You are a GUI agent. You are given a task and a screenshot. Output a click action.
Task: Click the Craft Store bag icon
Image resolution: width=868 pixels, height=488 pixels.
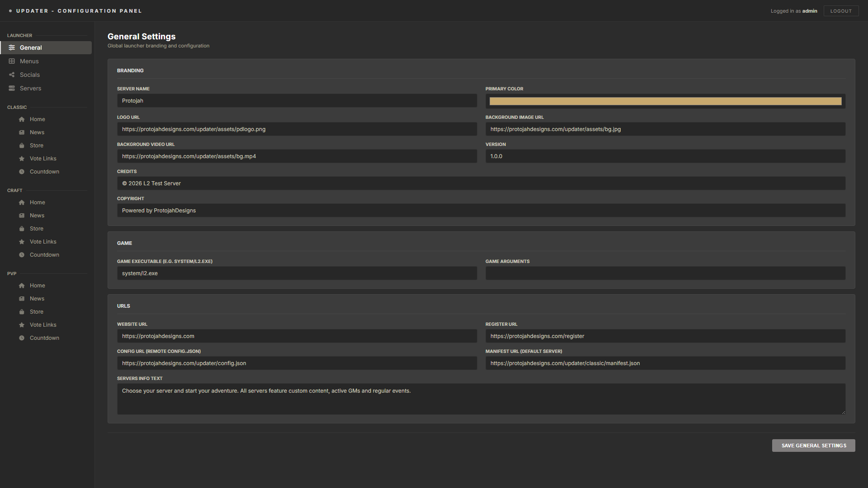click(x=22, y=229)
